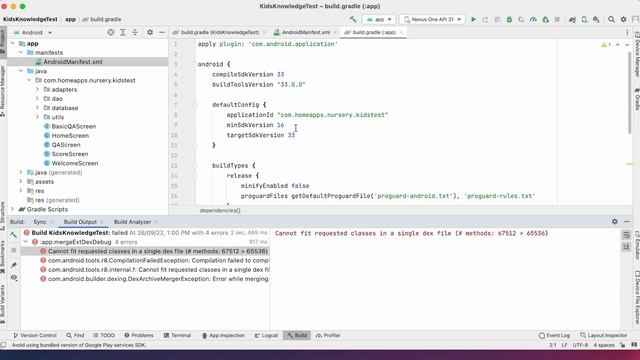Click Expand All icon in project panel

(x=123, y=32)
